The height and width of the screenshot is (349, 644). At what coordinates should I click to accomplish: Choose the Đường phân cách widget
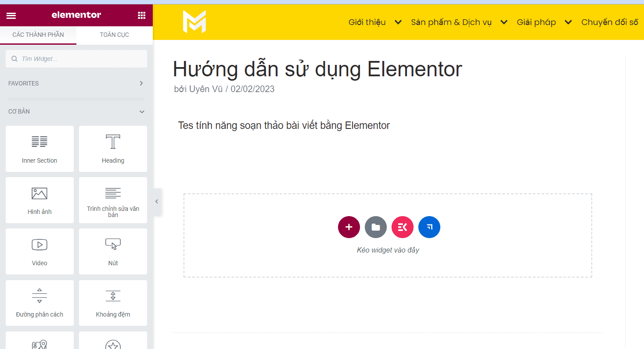click(x=40, y=303)
